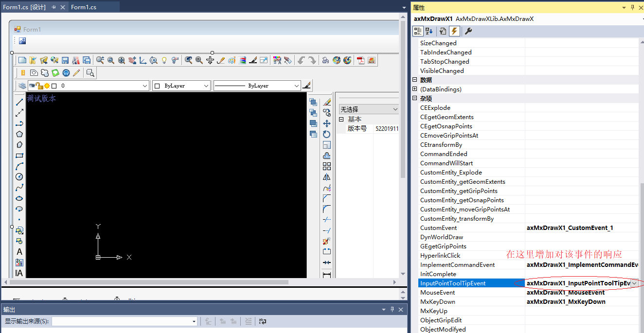
Task: Select the Rectangle drawing tool
Action: [x=19, y=156]
